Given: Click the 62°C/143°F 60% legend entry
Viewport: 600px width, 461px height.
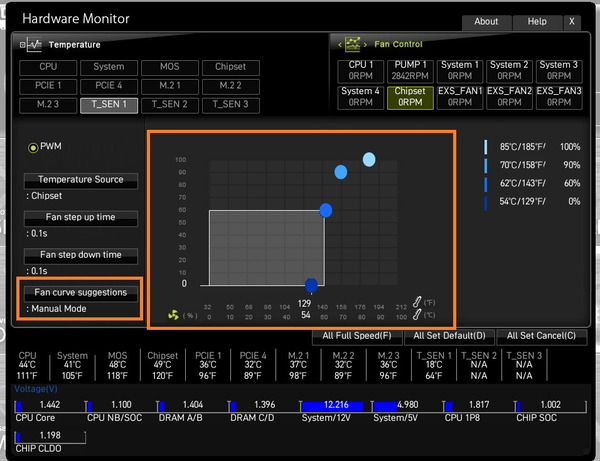Looking at the screenshot, I should 532,184.
